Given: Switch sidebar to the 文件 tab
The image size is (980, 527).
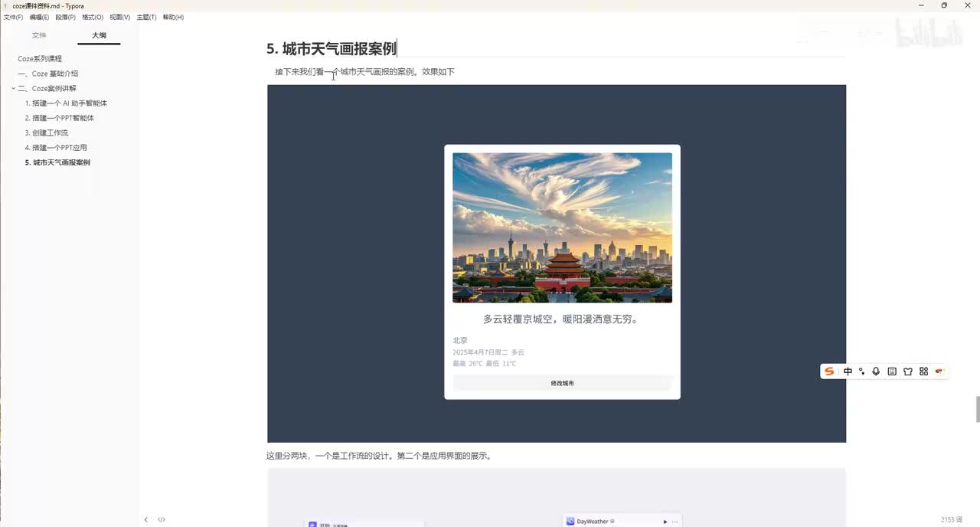Looking at the screenshot, I should (39, 35).
